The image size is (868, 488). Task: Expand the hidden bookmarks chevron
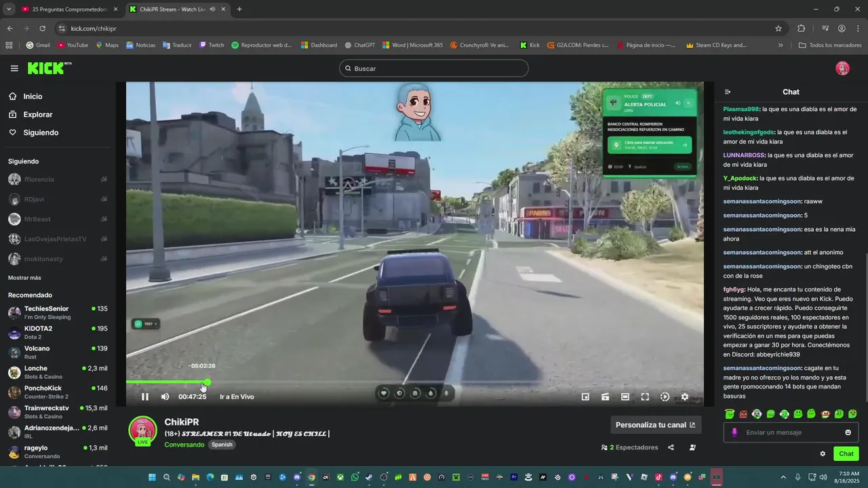(x=781, y=45)
